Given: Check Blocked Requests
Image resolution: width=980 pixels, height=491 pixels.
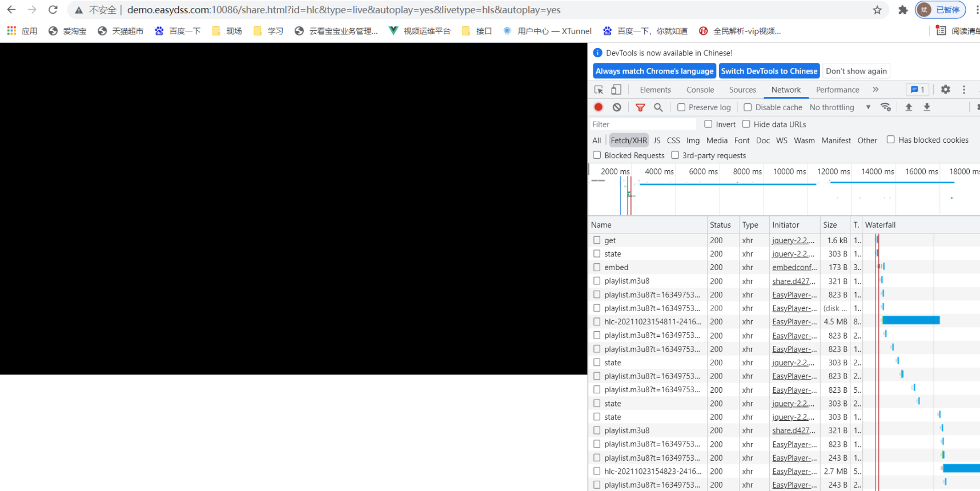Looking at the screenshot, I should [597, 155].
